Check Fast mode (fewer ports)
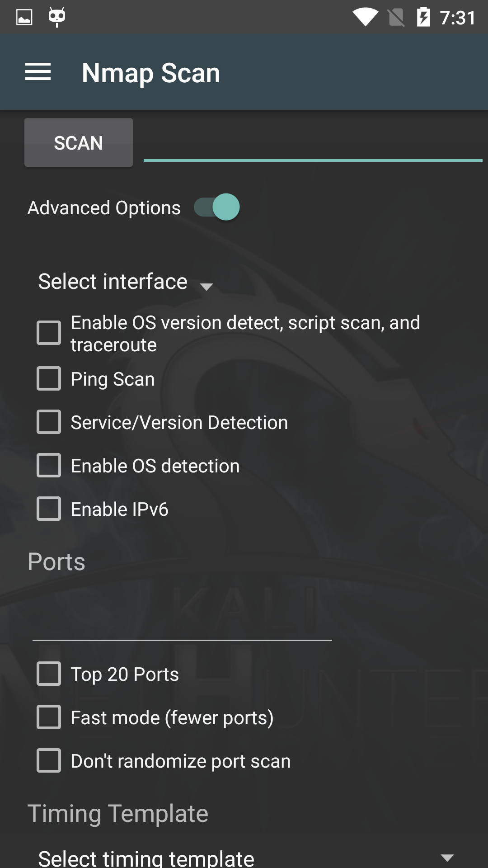The height and width of the screenshot is (868, 488). tap(49, 717)
